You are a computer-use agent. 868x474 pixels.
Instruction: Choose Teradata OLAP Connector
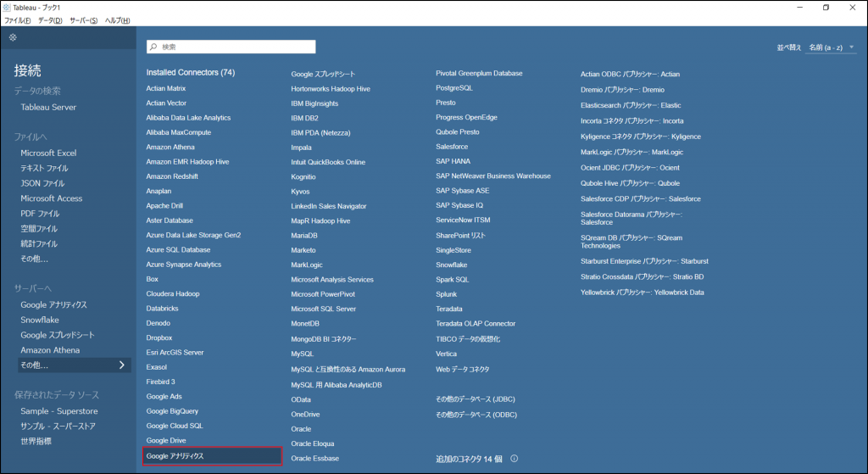coord(476,323)
